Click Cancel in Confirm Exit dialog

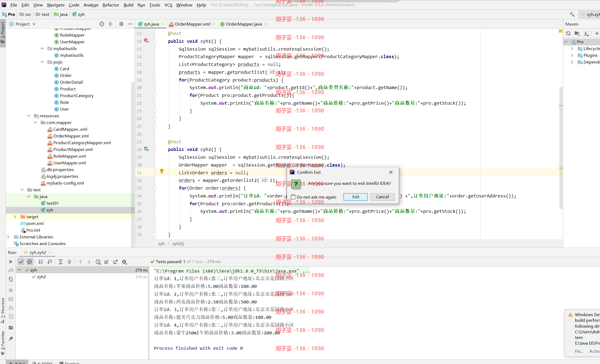382,197
